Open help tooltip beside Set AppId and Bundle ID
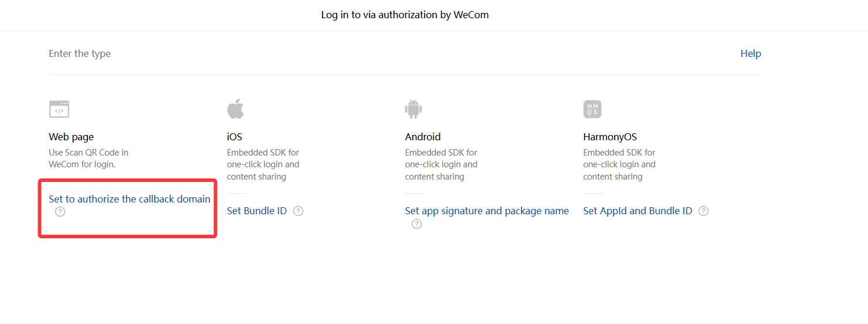The width and height of the screenshot is (868, 324). pos(703,211)
